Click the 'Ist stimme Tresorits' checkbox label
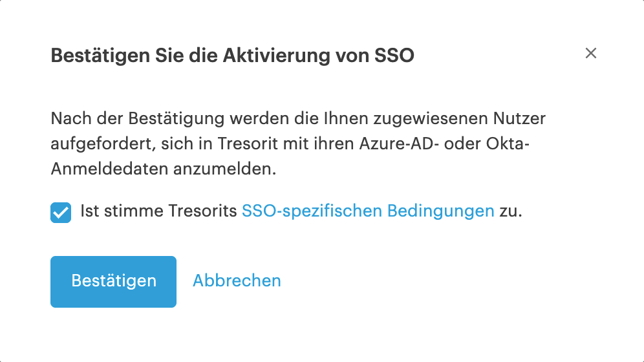Screen dimensions: 644x362 [158, 211]
